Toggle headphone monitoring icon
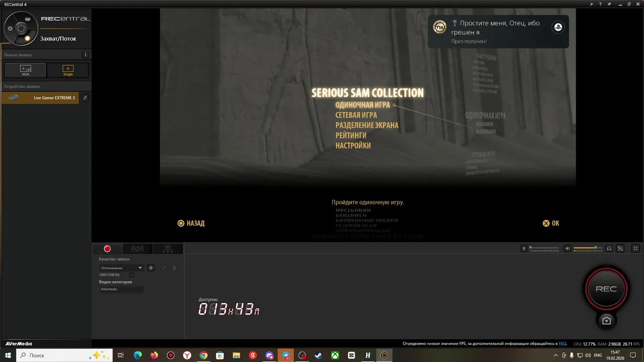This screenshot has height=362, width=644. pos(609,248)
